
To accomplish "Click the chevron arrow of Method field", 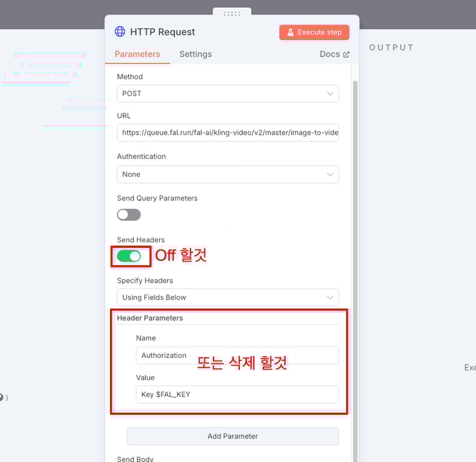I will point(330,94).
